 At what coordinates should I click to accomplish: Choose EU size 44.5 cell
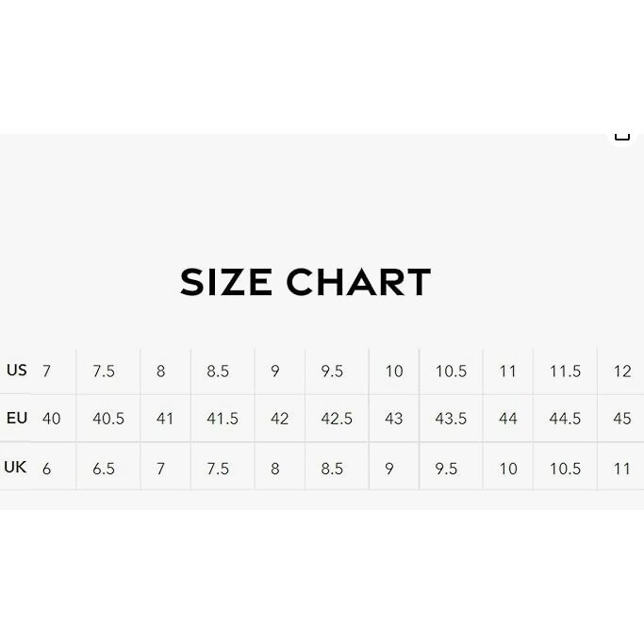click(565, 418)
